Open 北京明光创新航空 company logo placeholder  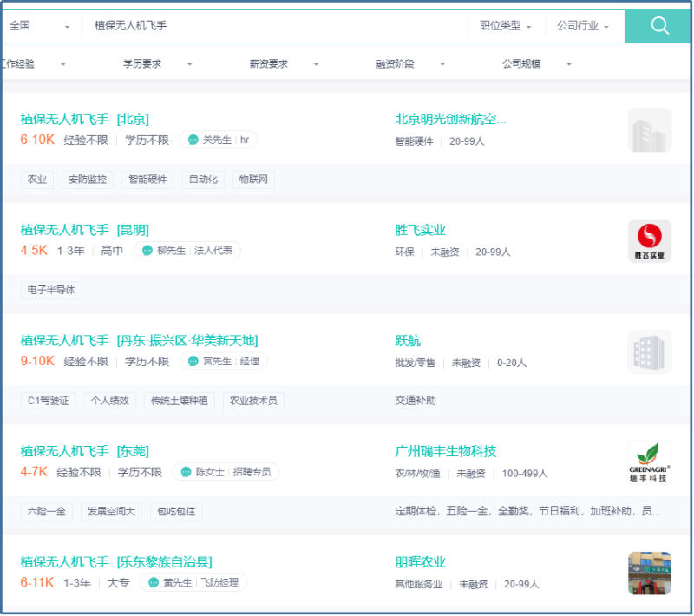pos(649,130)
